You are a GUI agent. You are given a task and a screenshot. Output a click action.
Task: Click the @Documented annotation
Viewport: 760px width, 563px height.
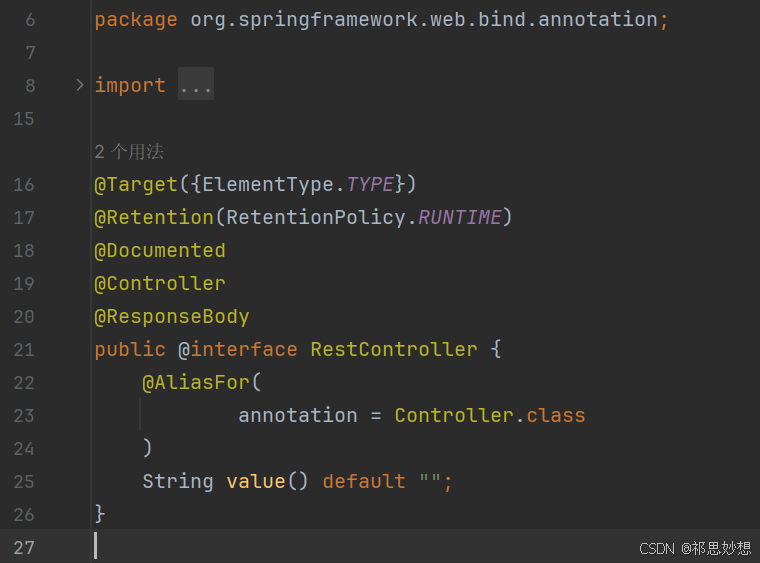click(160, 250)
